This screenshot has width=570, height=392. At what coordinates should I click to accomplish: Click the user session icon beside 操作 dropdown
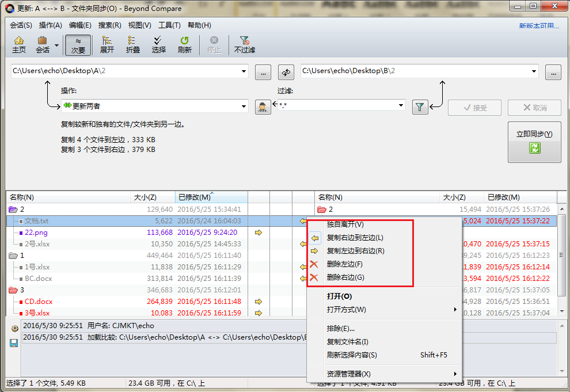[263, 108]
